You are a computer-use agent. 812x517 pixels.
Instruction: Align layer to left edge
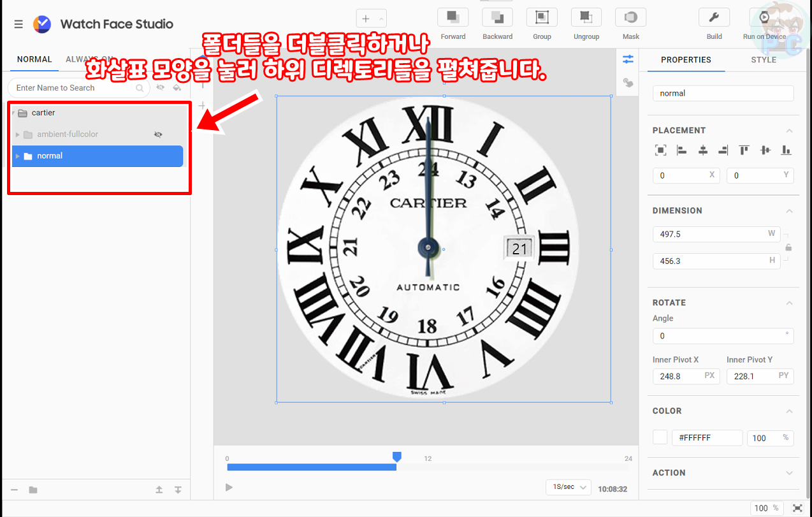(681, 150)
